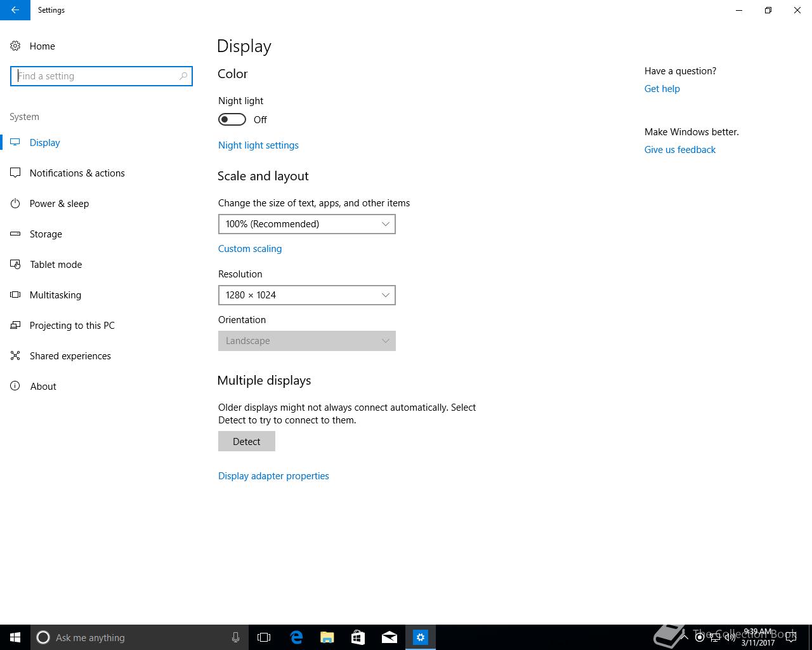Click the taskbar clock showing 9:39 AM
Viewport: 812px width, 650px height.
[757, 637]
